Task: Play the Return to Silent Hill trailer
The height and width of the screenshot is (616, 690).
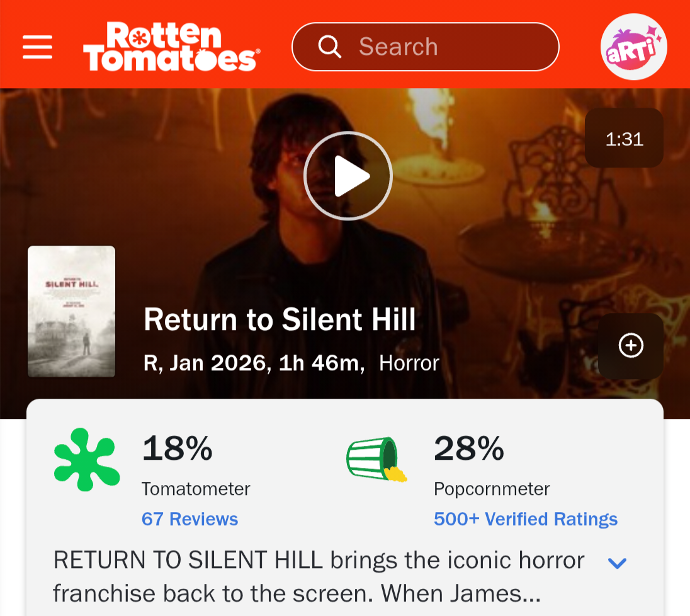Action: [348, 176]
